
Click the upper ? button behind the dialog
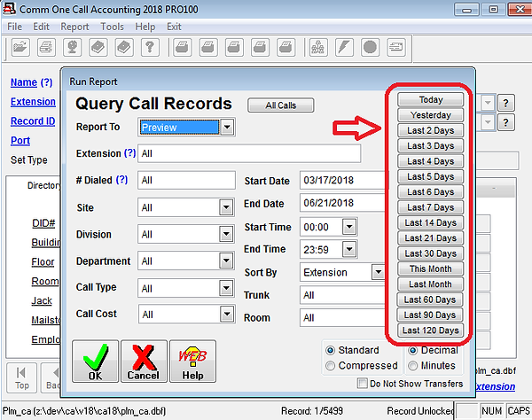(505, 103)
